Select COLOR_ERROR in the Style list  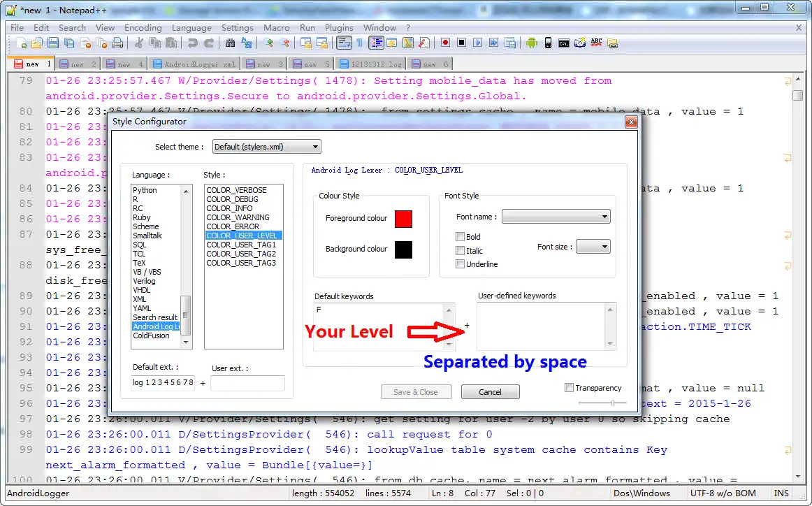pos(233,226)
